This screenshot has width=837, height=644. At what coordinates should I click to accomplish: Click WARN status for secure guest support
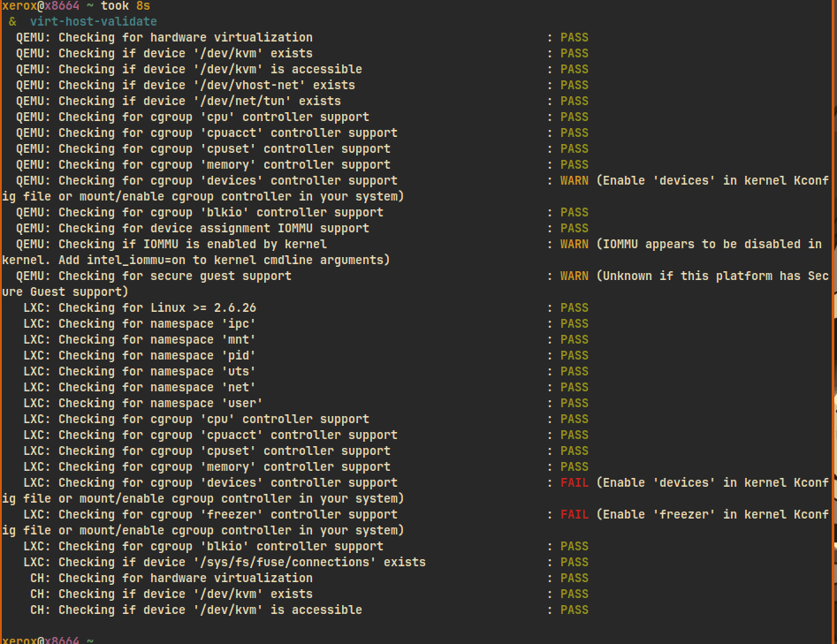click(x=574, y=276)
